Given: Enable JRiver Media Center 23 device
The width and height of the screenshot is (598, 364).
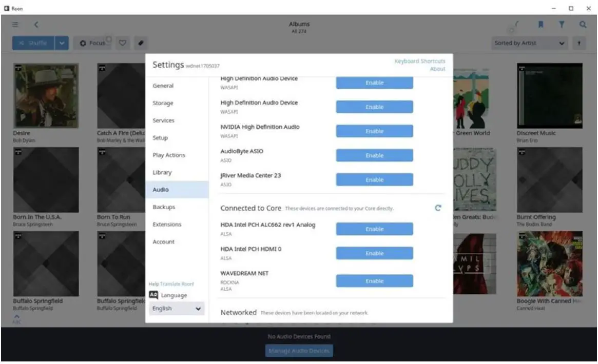Looking at the screenshot, I should point(374,180).
